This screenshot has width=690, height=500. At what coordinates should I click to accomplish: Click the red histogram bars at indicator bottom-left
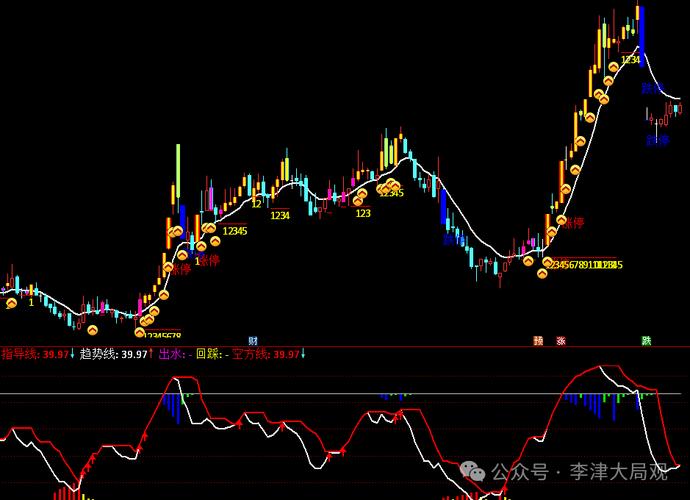[67, 493]
